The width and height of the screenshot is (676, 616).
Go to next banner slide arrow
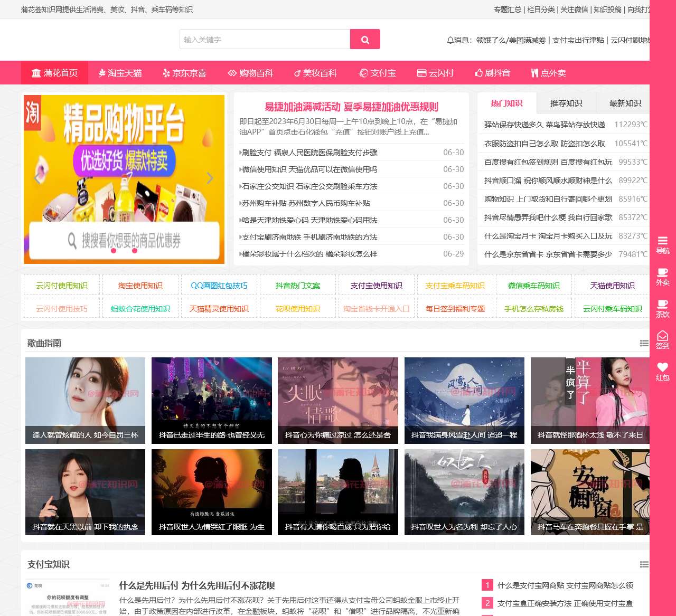(210, 178)
